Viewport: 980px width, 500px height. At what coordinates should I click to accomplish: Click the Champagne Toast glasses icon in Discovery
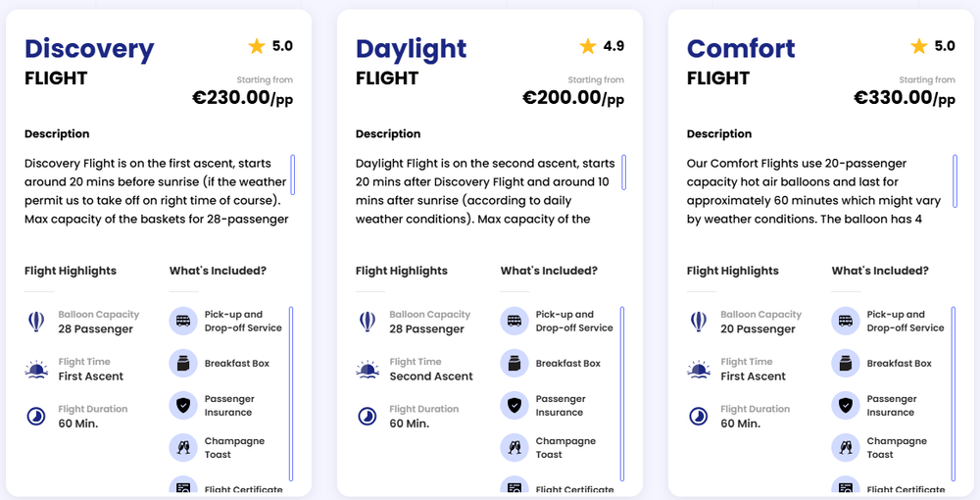pos(183,448)
